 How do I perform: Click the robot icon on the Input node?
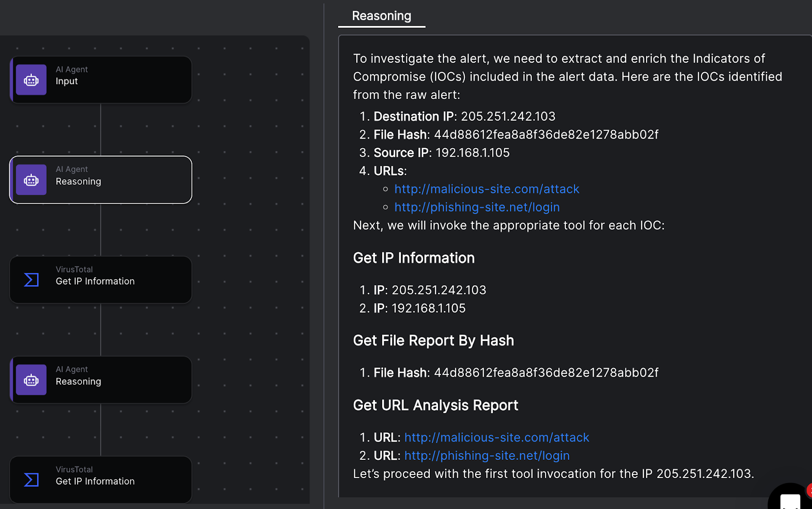coord(31,80)
